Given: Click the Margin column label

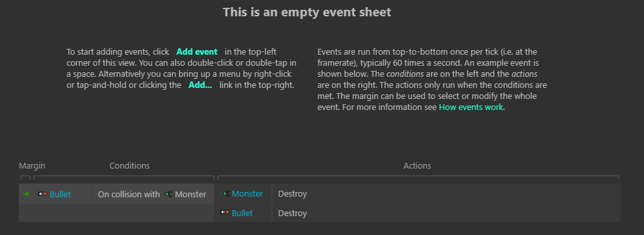Looking at the screenshot, I should tap(32, 165).
